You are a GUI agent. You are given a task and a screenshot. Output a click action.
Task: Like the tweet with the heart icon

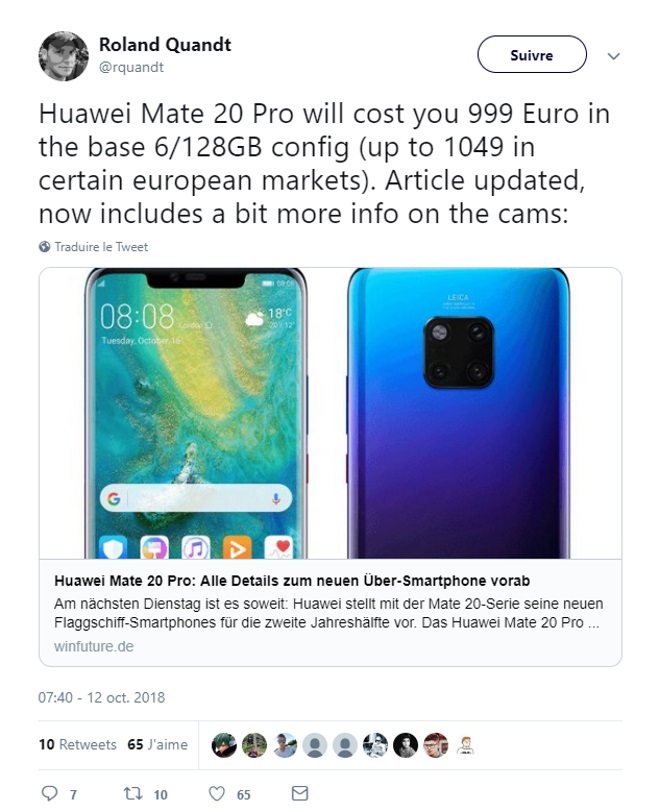coord(217,793)
